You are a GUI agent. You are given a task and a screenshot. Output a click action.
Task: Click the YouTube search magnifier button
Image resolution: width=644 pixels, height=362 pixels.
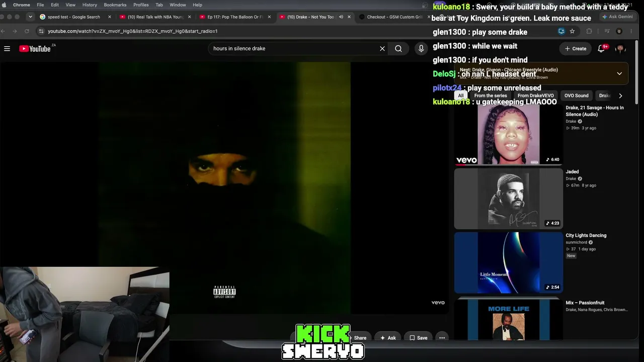point(398,49)
